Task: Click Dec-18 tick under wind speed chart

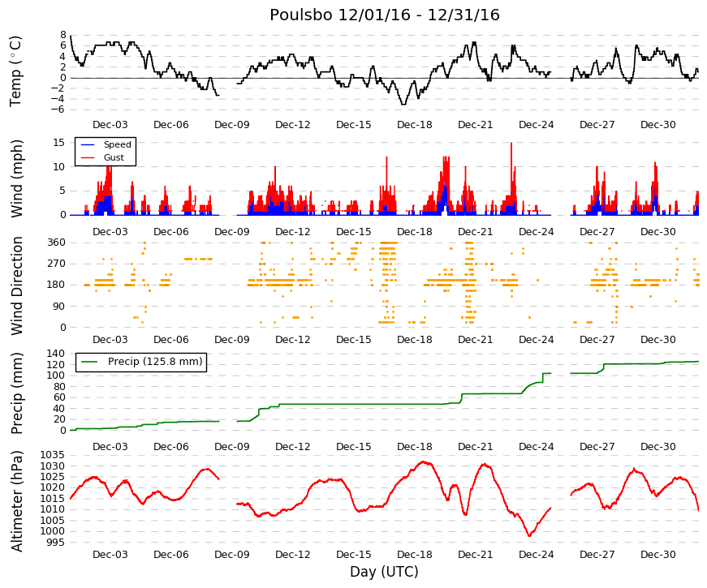Action: click(414, 232)
